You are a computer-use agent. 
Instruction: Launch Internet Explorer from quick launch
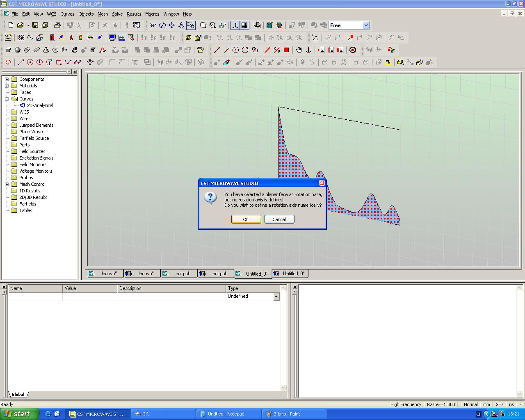tap(48, 414)
